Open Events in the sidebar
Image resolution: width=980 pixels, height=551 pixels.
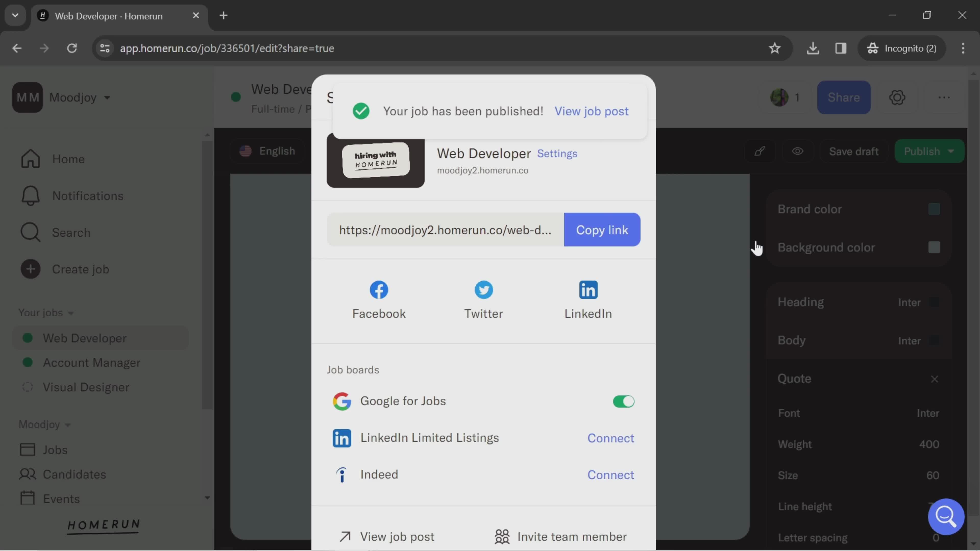(x=50, y=498)
